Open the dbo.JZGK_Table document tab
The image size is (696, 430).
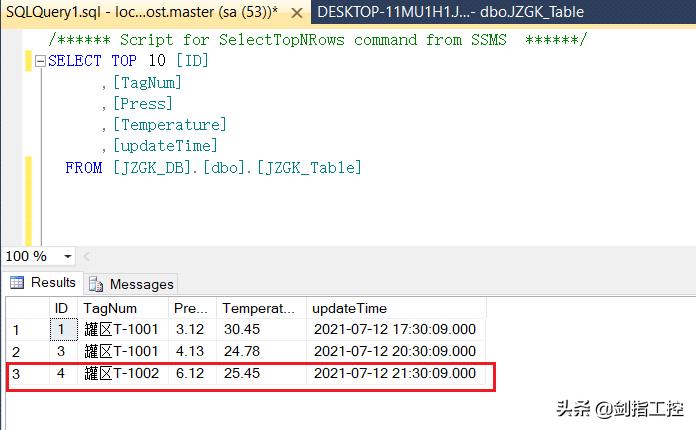[x=450, y=12]
